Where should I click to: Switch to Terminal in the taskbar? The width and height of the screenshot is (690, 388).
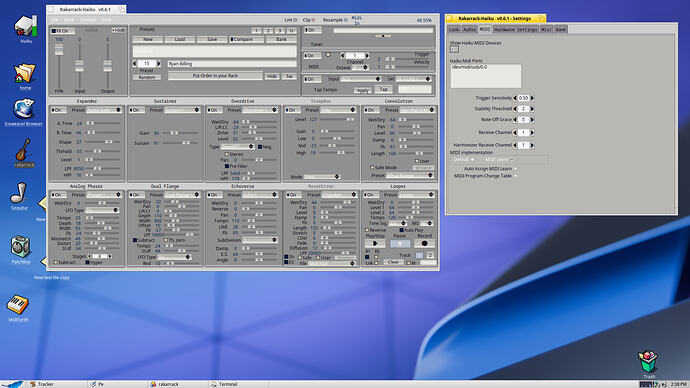tap(238, 384)
